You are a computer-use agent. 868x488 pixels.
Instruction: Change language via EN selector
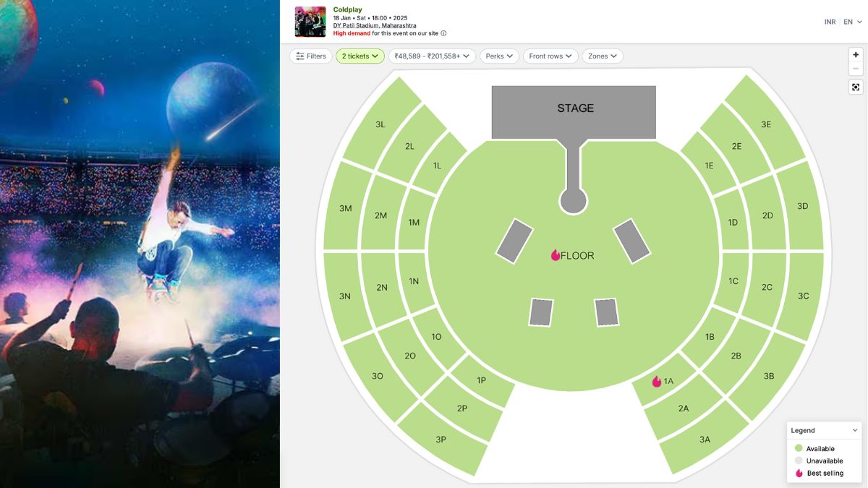point(851,22)
